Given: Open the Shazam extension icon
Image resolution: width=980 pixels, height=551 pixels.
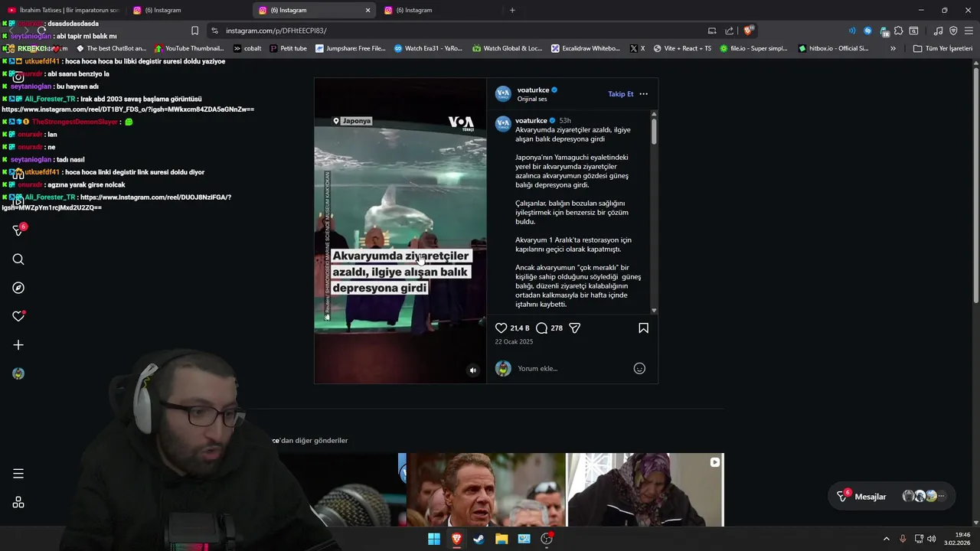Looking at the screenshot, I should (x=867, y=31).
